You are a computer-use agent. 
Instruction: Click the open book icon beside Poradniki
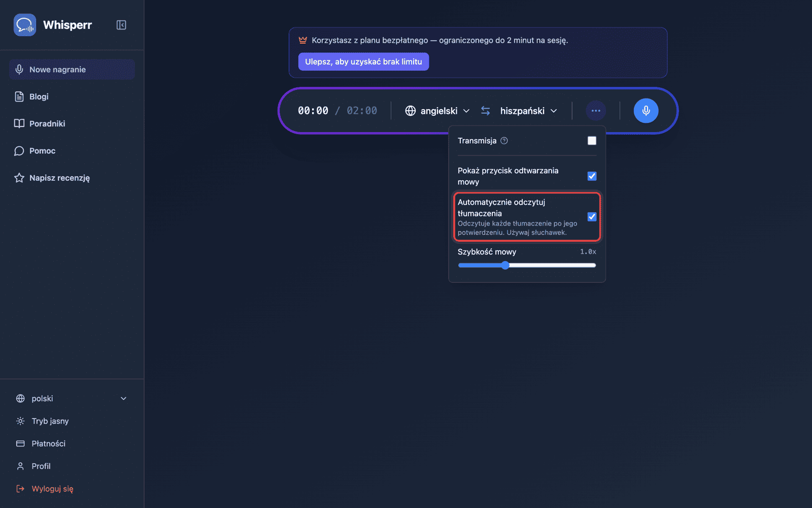click(x=19, y=123)
